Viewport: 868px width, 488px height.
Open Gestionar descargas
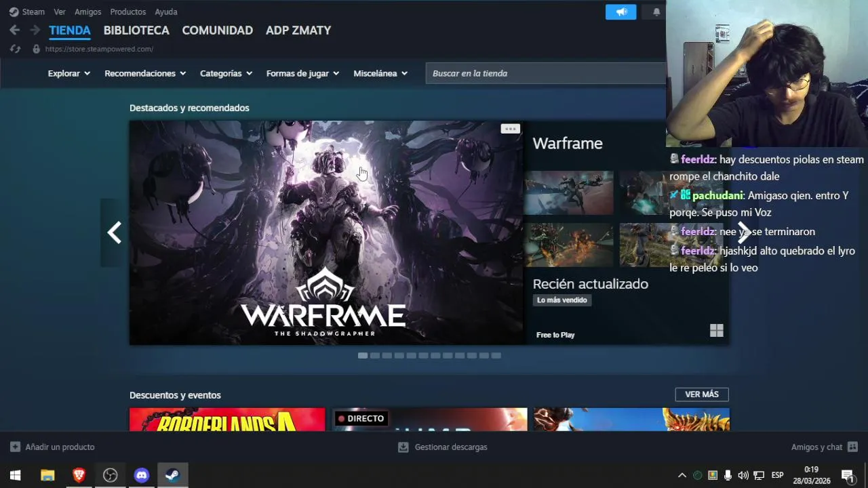point(443,447)
